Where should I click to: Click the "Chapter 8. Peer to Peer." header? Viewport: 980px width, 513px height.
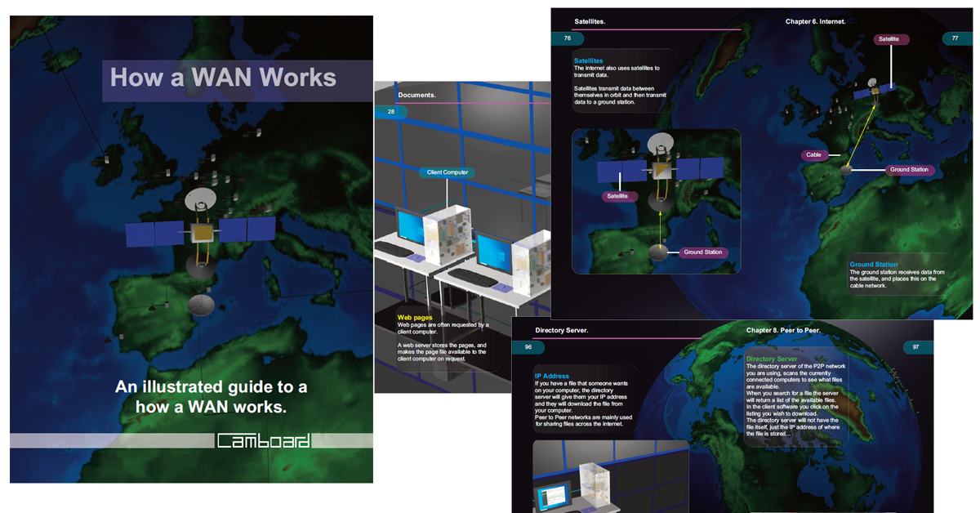(783, 331)
